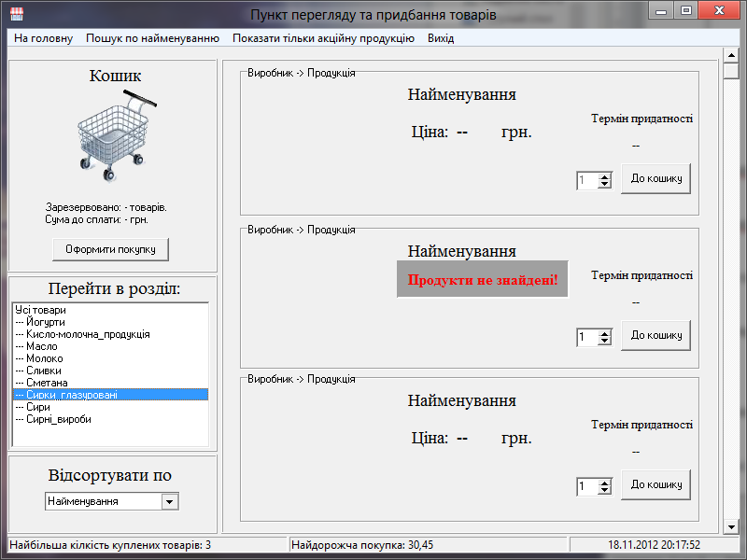Select Сирні_вироби section
Screen dimensions: 747x560
click(110, 419)
